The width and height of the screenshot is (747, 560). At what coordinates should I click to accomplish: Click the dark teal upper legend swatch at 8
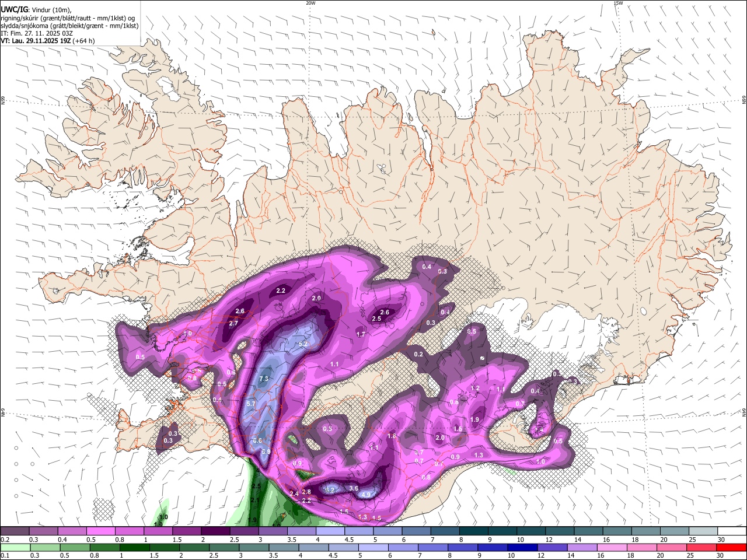(x=474, y=531)
